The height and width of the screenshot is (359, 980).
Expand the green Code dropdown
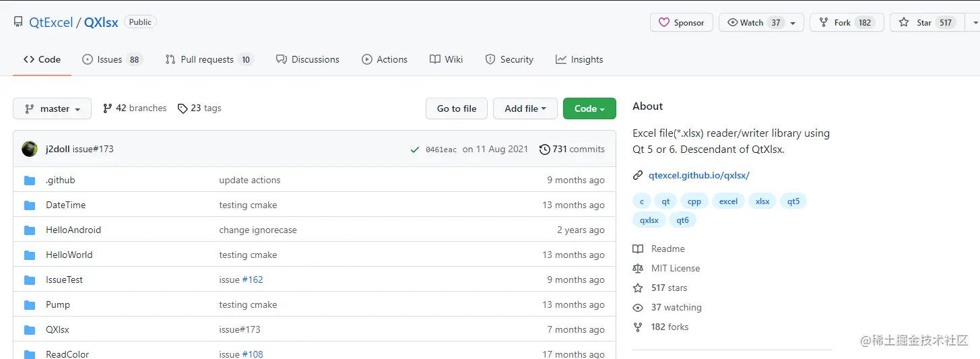click(x=589, y=108)
